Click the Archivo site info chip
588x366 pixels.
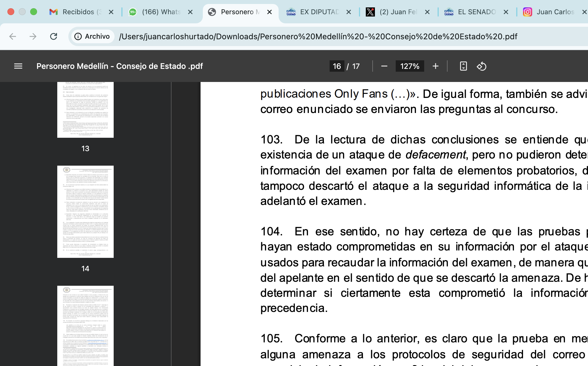point(92,36)
